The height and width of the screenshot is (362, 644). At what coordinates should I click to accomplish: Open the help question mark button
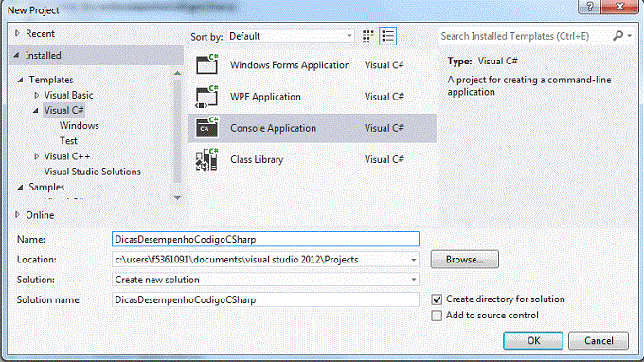click(x=589, y=7)
